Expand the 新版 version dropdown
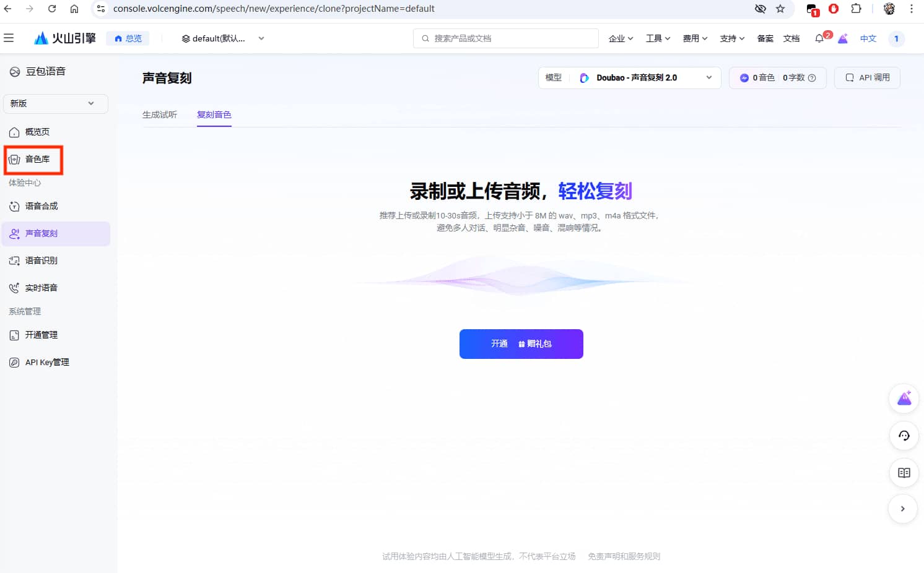924x573 pixels. [55, 103]
